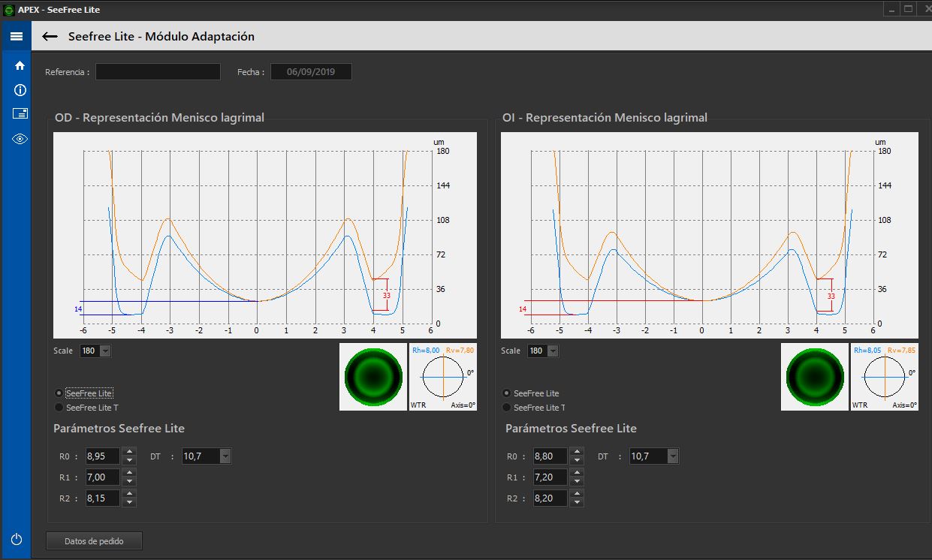
Task: Select OD SeeFree Lite radio button
Action: point(59,393)
